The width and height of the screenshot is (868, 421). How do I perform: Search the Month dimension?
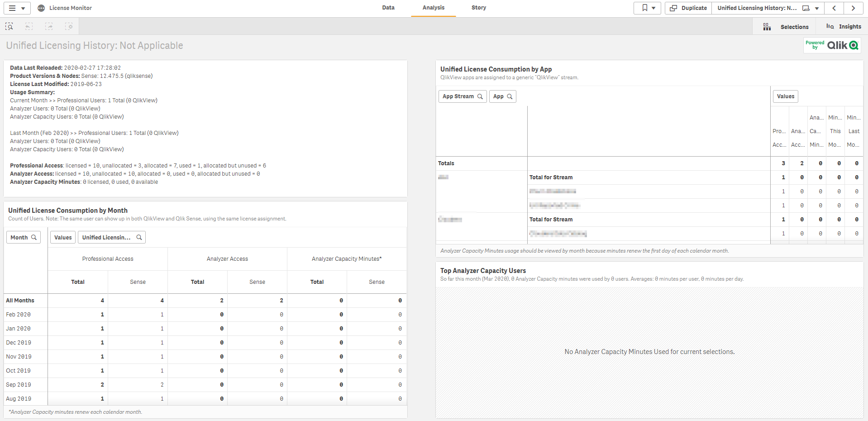pos(24,237)
